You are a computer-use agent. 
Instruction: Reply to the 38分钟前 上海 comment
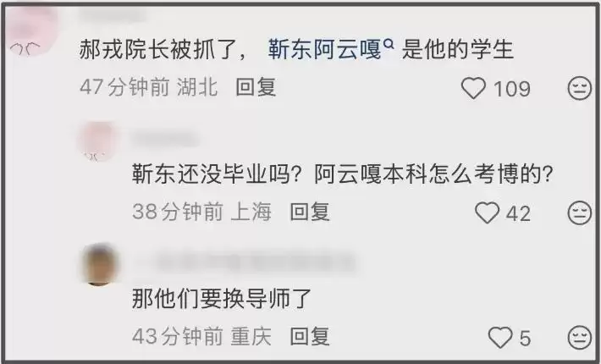tap(310, 212)
